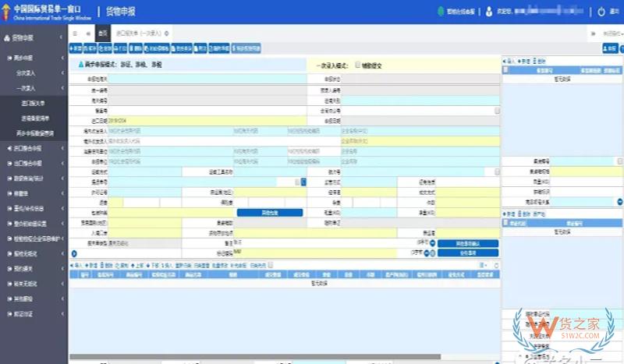
Task: Open 进口报关单 in the sidebar
Action: tap(33, 102)
